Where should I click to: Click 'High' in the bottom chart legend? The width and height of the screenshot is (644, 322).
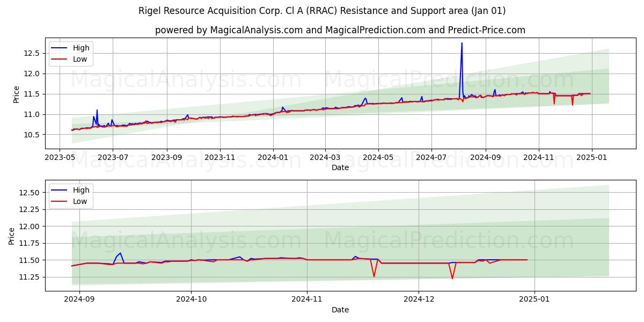[81, 191]
